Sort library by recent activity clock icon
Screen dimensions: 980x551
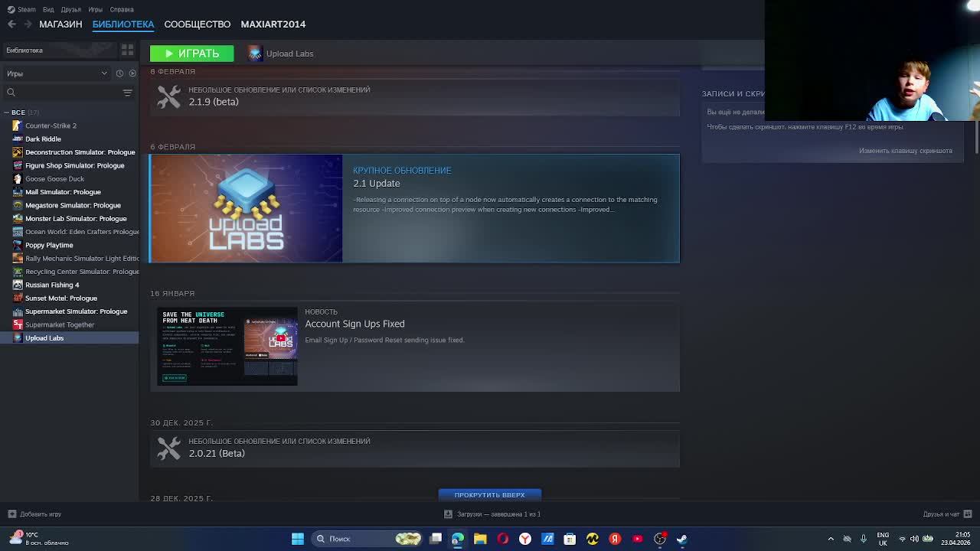click(119, 73)
